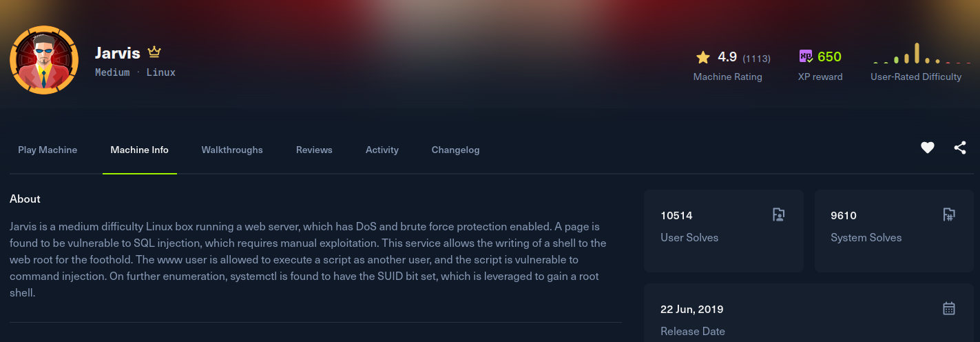The width and height of the screenshot is (980, 342).
Task: Go to the Activity tab
Action: [382, 150]
